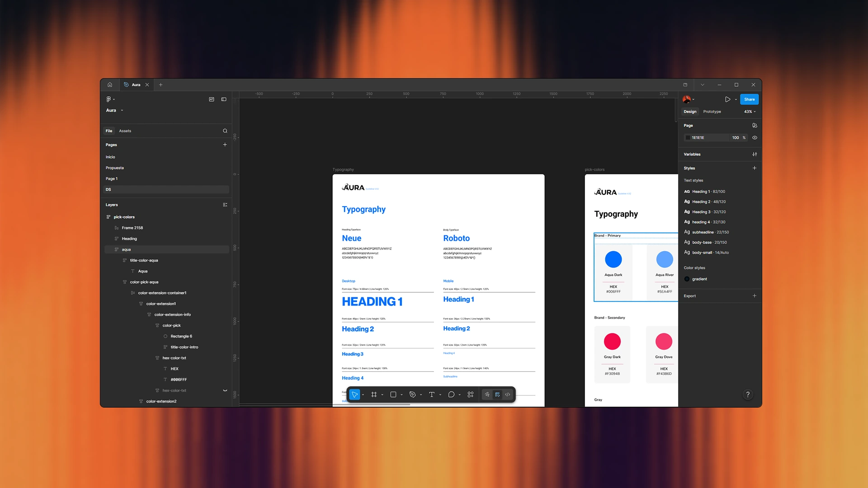Click the page opacity 100 field
The width and height of the screenshot is (868, 488).
pyautogui.click(x=736, y=137)
